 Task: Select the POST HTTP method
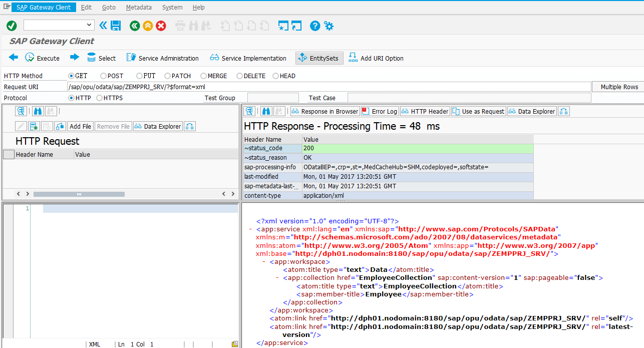click(103, 76)
